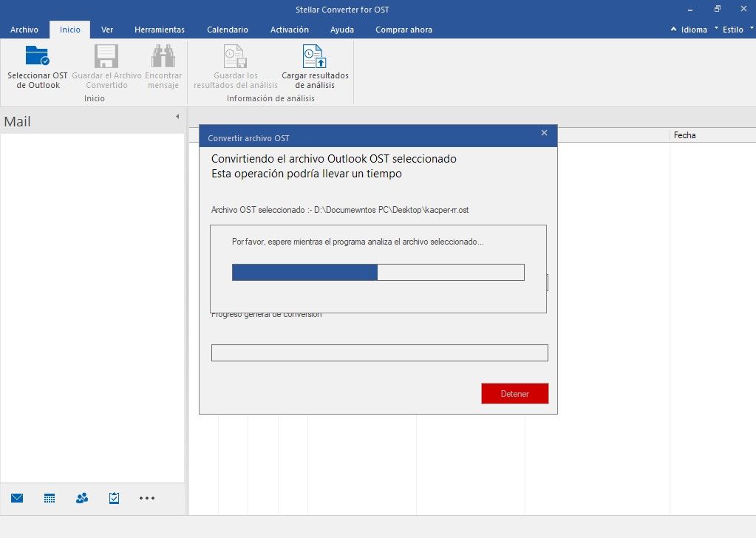Viewport: 756px width, 538px height.
Task: Open the Activación tab
Action: click(290, 30)
